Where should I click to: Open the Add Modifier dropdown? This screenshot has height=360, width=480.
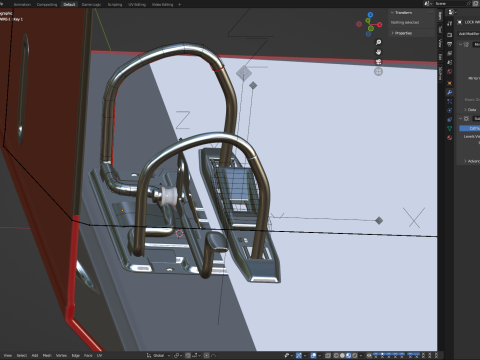[x=468, y=34]
